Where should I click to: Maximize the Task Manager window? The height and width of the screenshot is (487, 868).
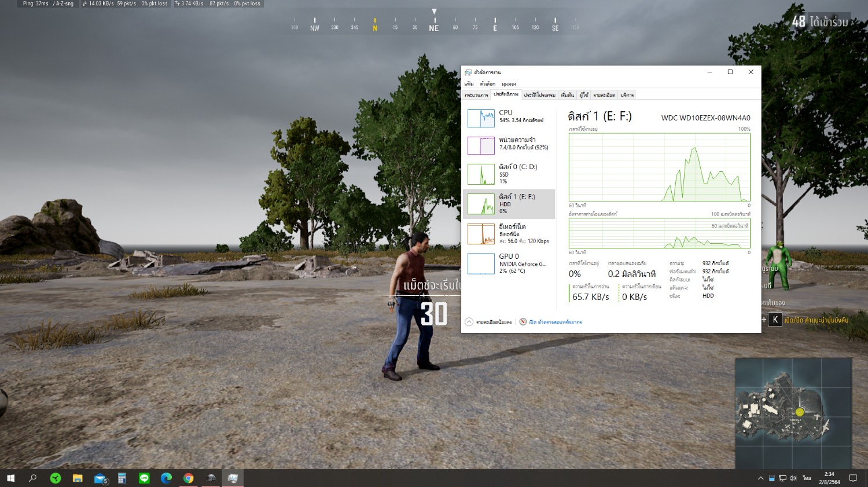pos(730,72)
